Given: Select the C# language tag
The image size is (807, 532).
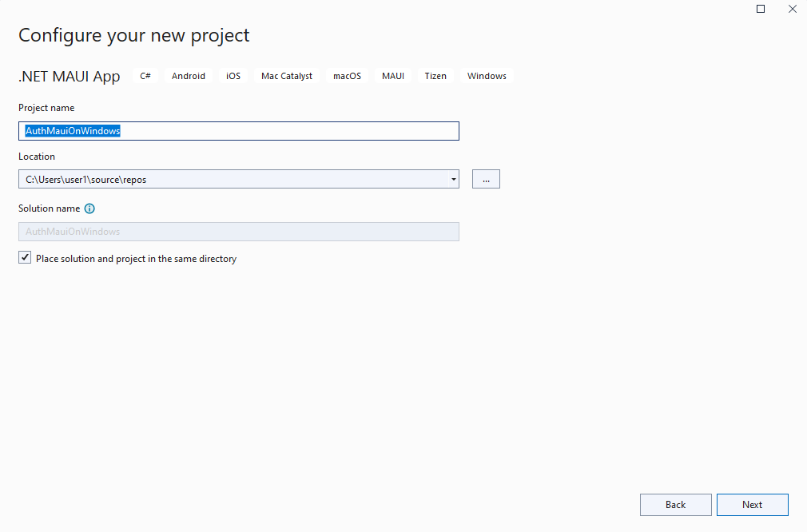Looking at the screenshot, I should pyautogui.click(x=145, y=76).
